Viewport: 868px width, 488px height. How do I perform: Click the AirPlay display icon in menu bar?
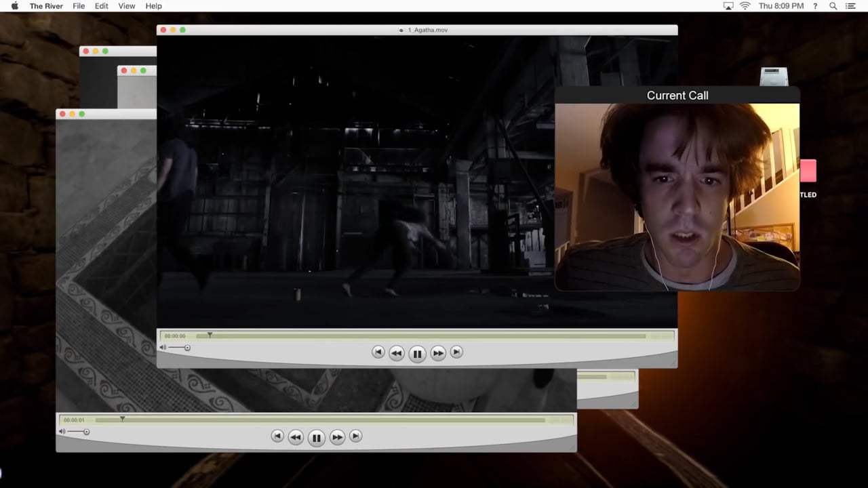pos(729,6)
